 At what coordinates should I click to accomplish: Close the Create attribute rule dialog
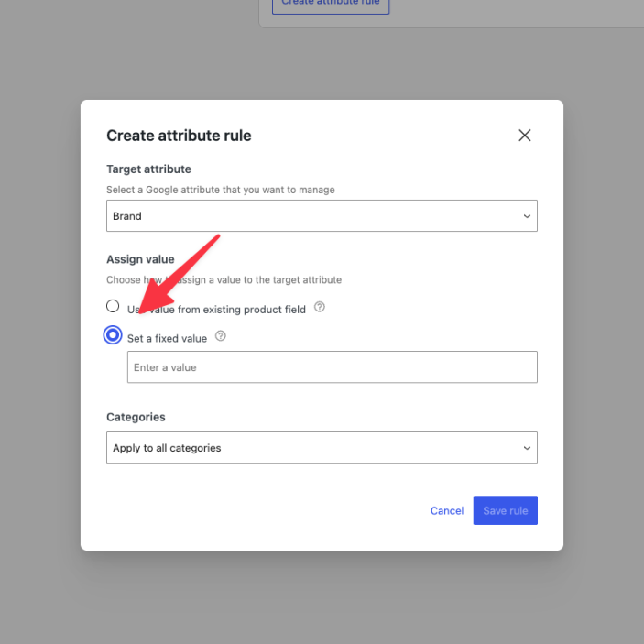(525, 136)
